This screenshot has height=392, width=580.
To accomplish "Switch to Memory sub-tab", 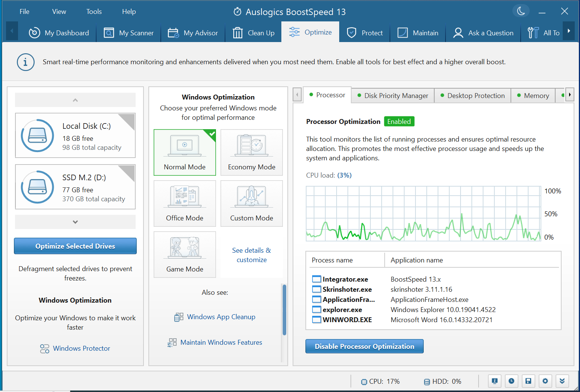I will click(x=533, y=96).
